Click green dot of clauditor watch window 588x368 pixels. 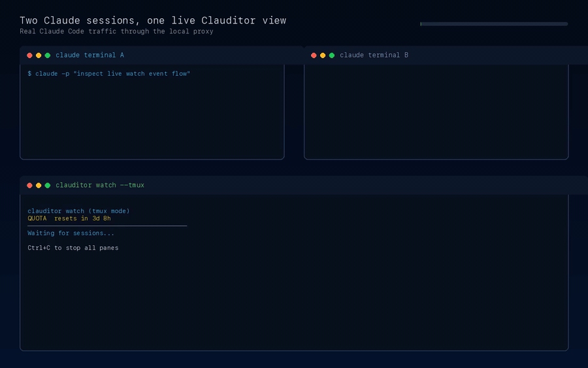(48, 186)
